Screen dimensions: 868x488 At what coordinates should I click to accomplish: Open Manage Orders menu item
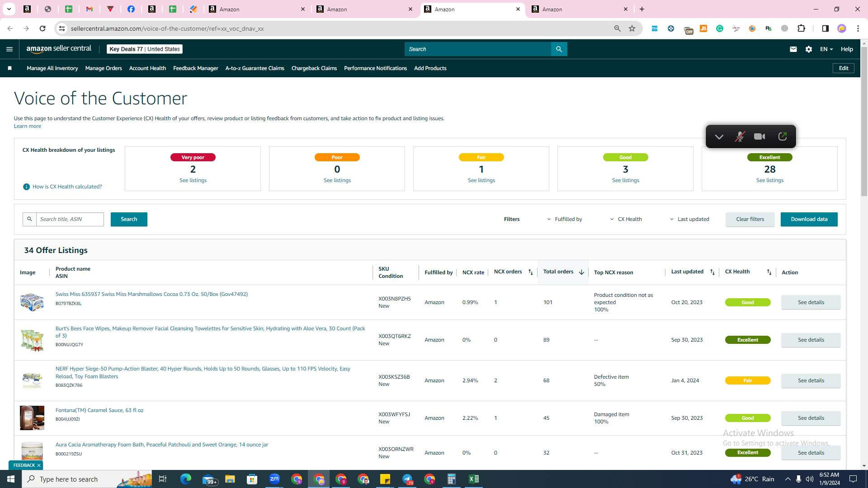[x=104, y=68]
